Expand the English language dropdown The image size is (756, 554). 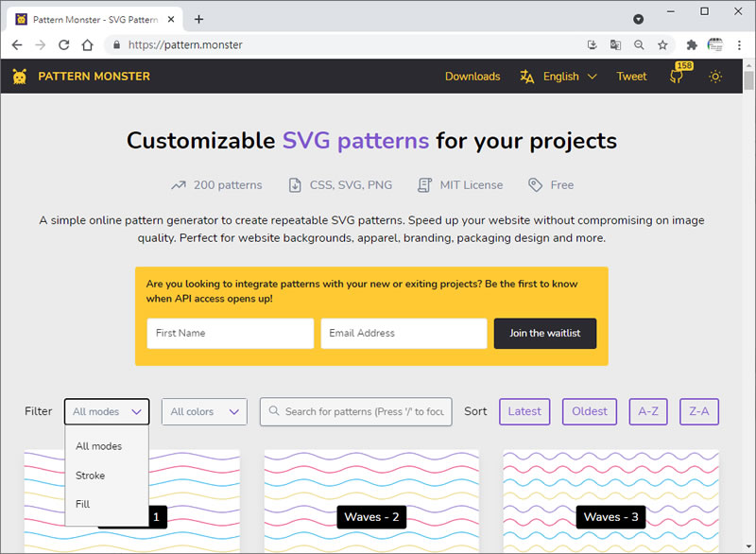point(570,77)
